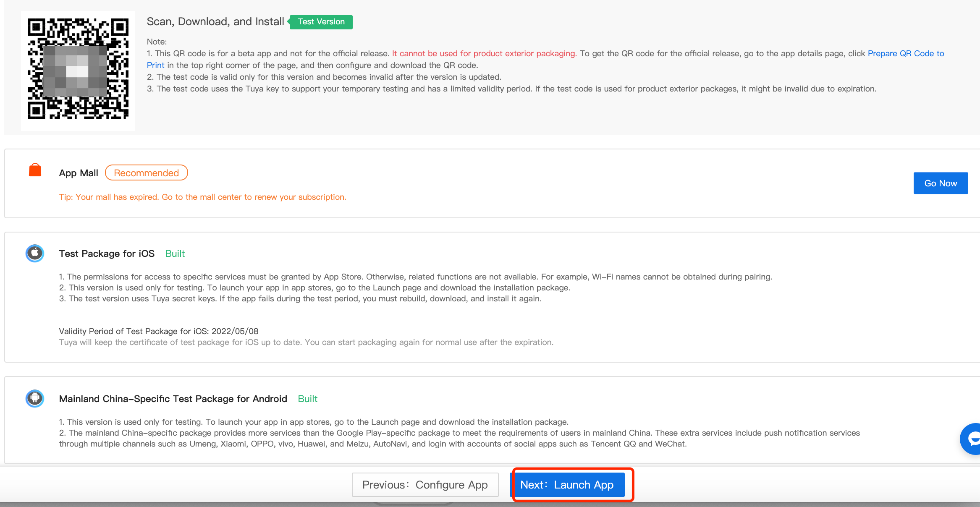This screenshot has height=507, width=980.
Task: Click the iOS validity period 2022/05/08 text
Action: (159, 331)
